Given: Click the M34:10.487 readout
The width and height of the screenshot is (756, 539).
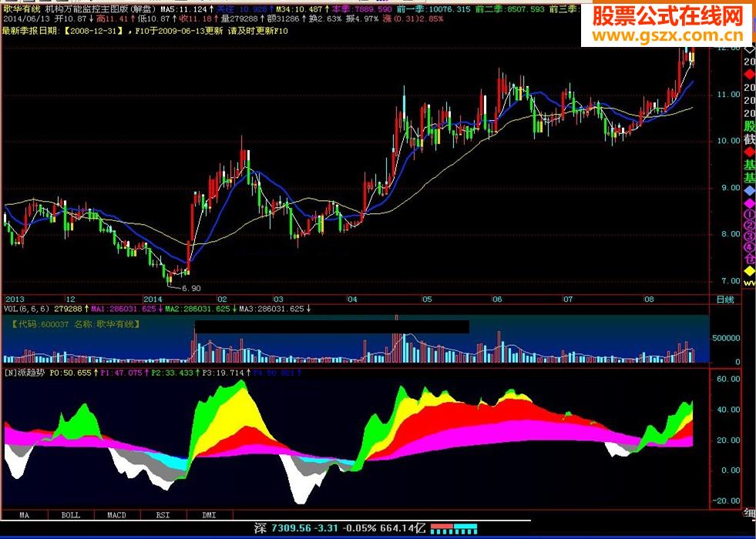Looking at the screenshot, I should click(303, 8).
